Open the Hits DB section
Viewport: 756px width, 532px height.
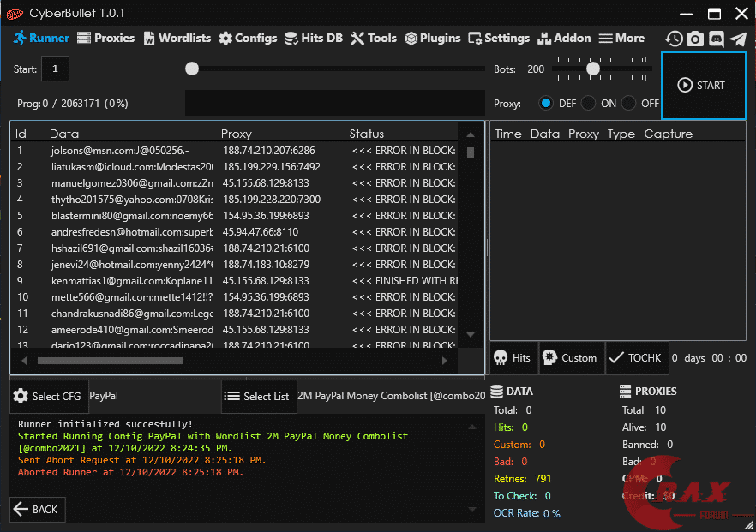click(x=313, y=38)
